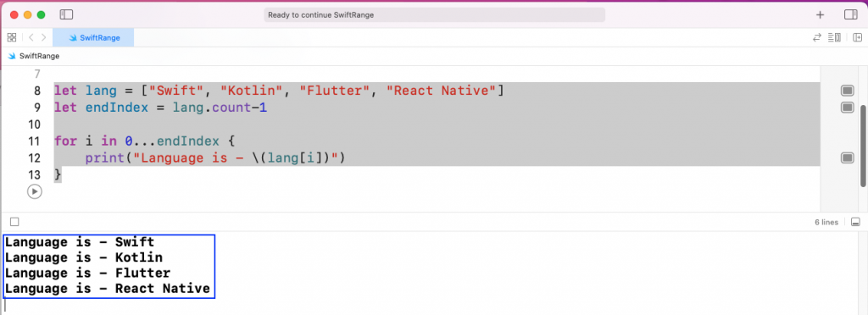
Task: Add a new editor with plus icon
Action: pyautogui.click(x=820, y=15)
